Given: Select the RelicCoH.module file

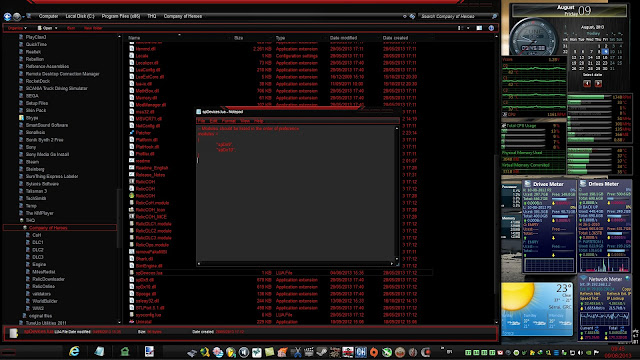Looking at the screenshot, I should pos(152,202).
